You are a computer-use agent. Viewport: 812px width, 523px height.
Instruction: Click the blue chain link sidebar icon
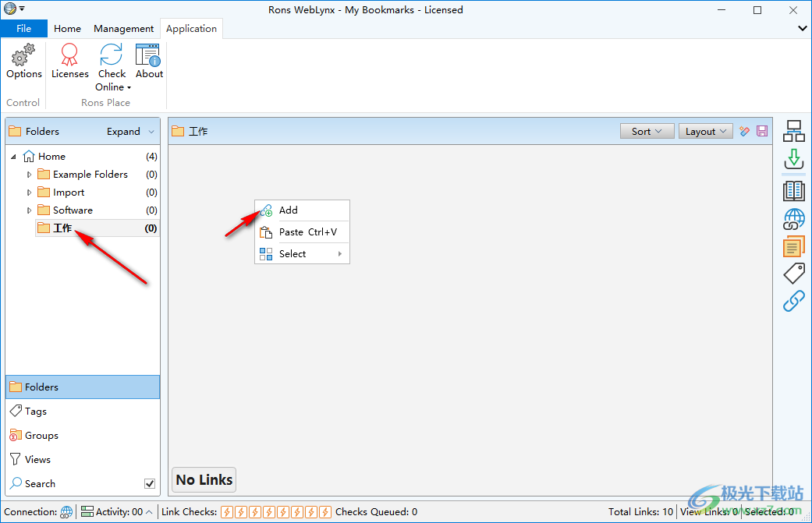point(793,301)
